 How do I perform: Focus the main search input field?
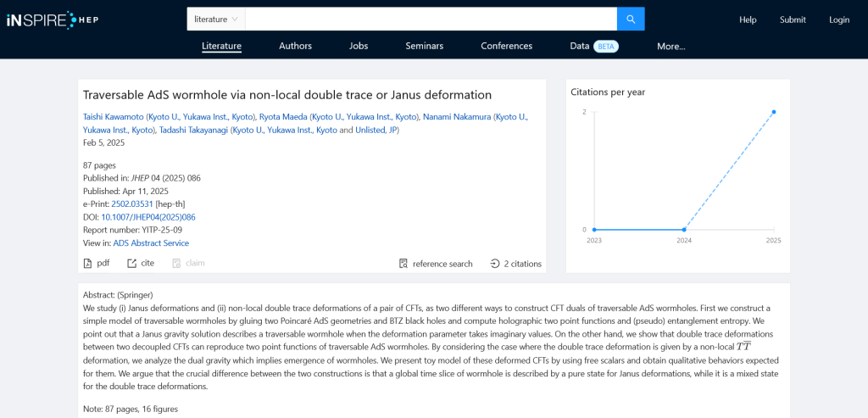tap(431, 19)
